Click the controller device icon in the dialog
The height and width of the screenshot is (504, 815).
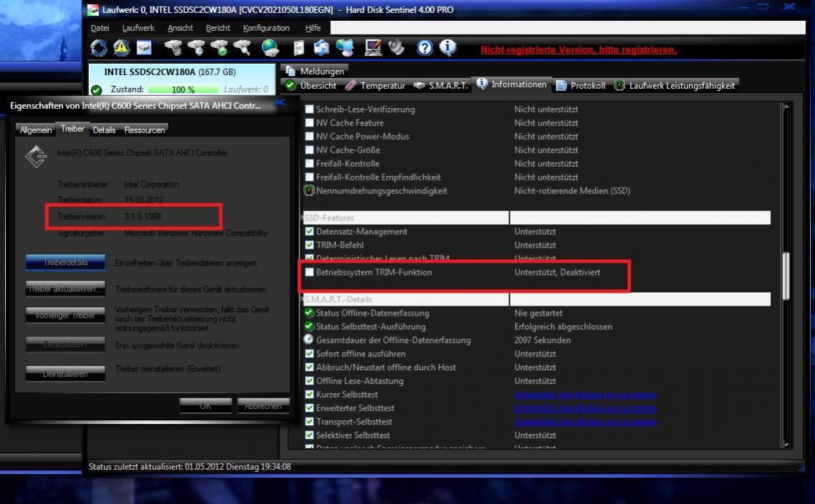click(x=37, y=156)
